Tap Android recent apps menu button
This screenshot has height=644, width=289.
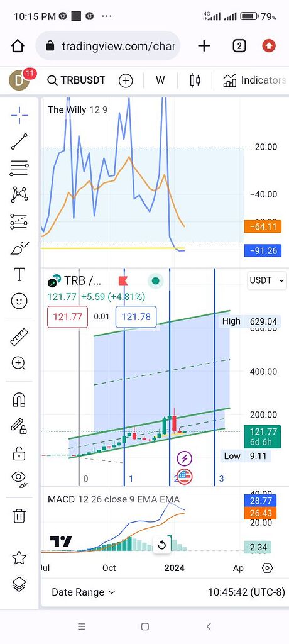[x=82, y=626]
